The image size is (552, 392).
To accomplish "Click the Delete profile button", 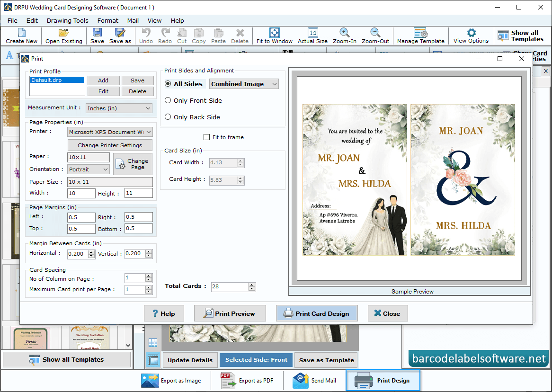I will point(138,91).
